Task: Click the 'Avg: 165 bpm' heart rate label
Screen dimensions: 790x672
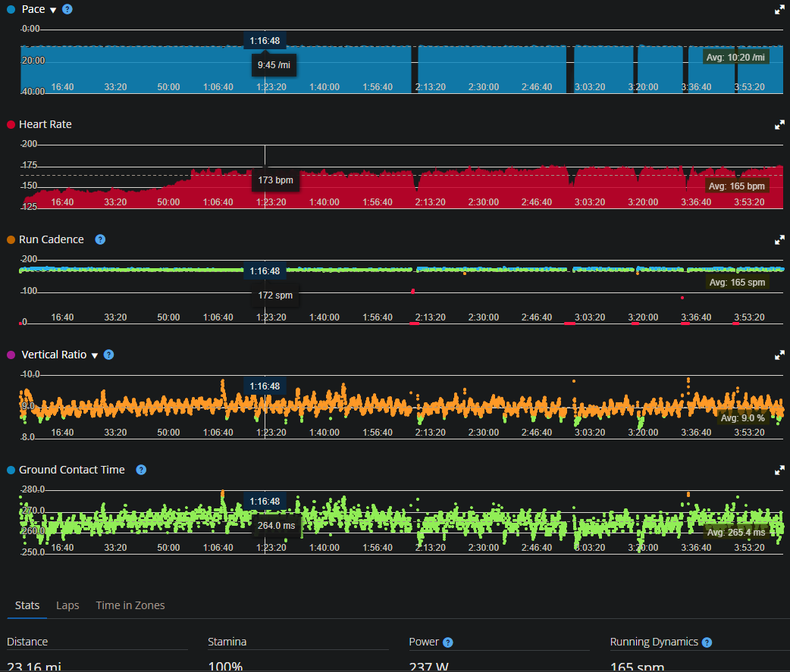Action: 737,186
